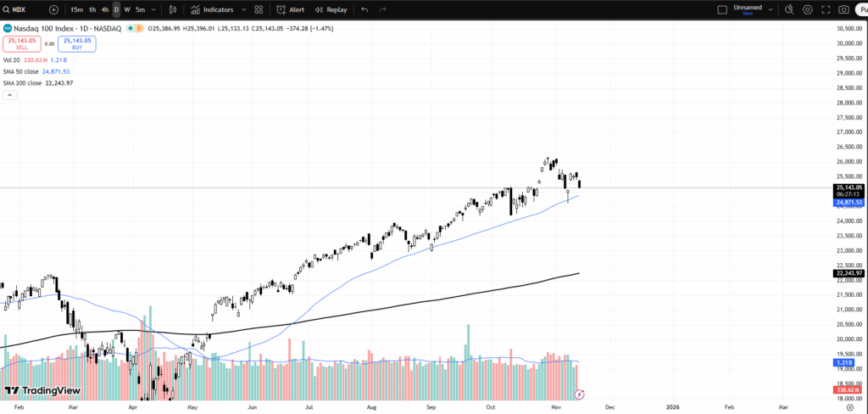Click the layout setup square icon

tap(721, 9)
